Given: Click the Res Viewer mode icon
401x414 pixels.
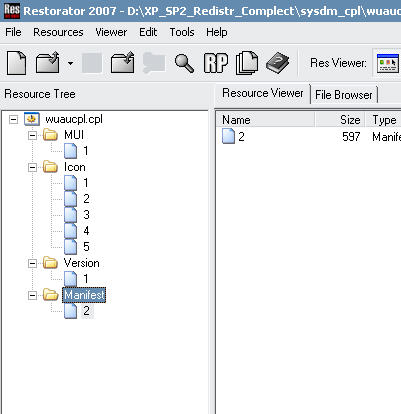Looking at the screenshot, I should pyautogui.click(x=387, y=63).
